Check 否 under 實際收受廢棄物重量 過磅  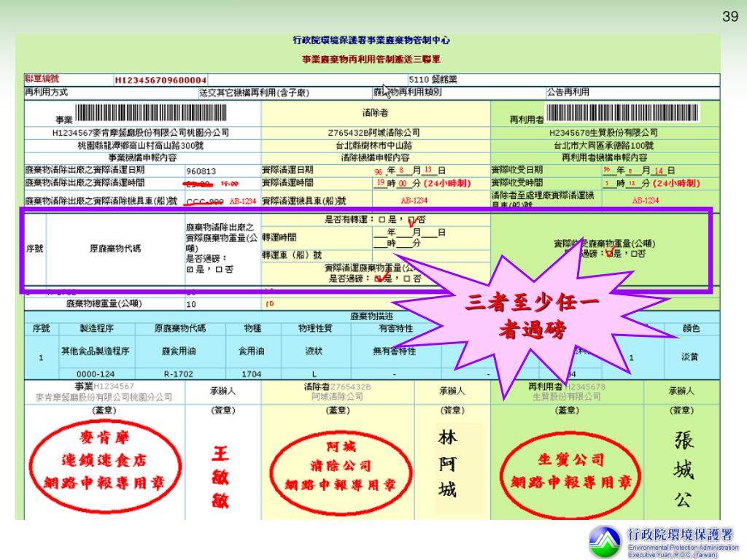(x=634, y=254)
